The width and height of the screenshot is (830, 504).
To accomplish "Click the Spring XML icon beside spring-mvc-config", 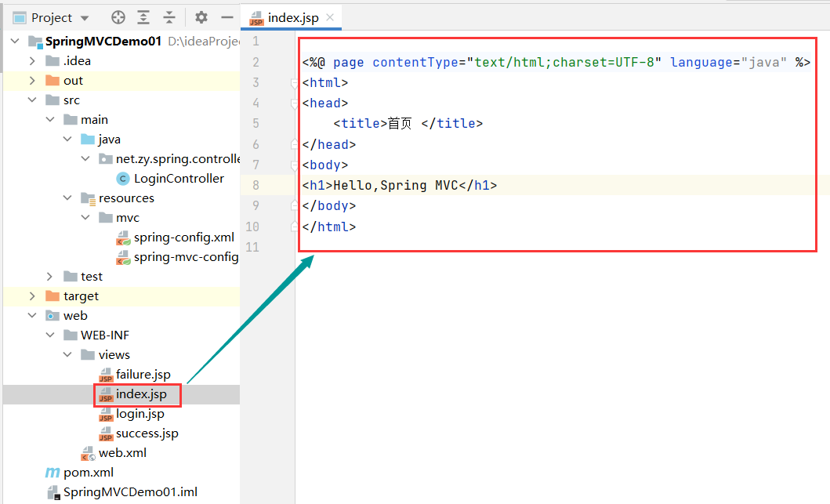I will (x=123, y=257).
